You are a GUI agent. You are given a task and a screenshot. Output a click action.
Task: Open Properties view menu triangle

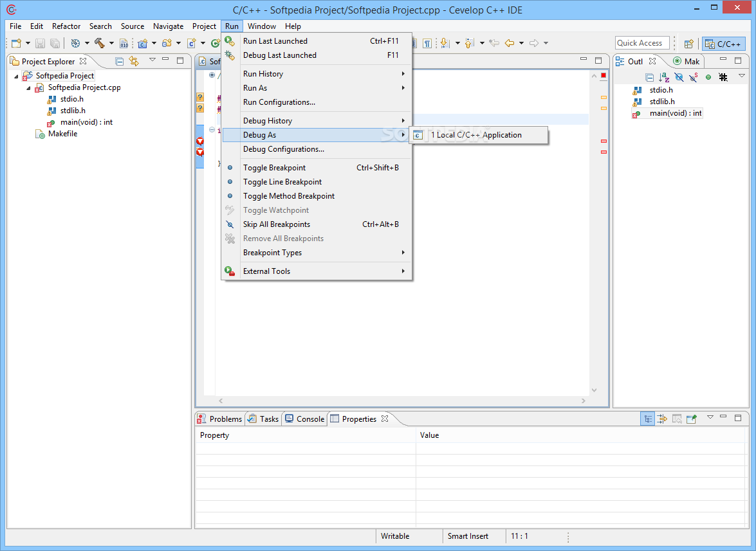[710, 417]
